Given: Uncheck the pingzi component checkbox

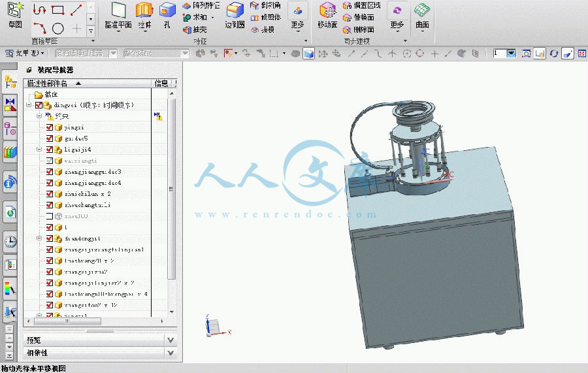Looking at the screenshot, I should tap(50, 127).
